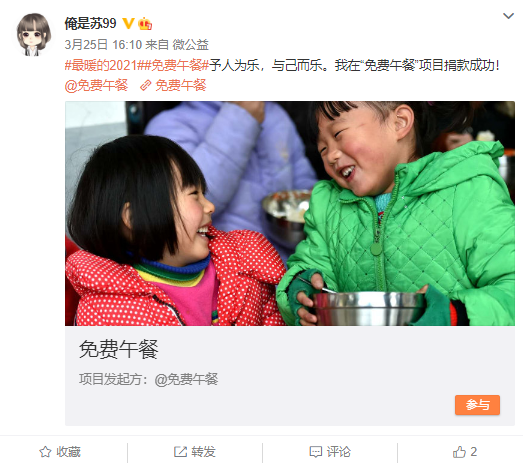
Task: Click the orange 参与 button
Action: click(x=477, y=405)
